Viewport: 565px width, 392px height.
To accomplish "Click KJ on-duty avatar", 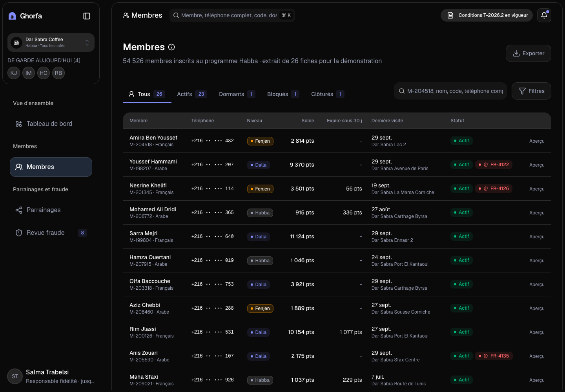I will coord(14,73).
